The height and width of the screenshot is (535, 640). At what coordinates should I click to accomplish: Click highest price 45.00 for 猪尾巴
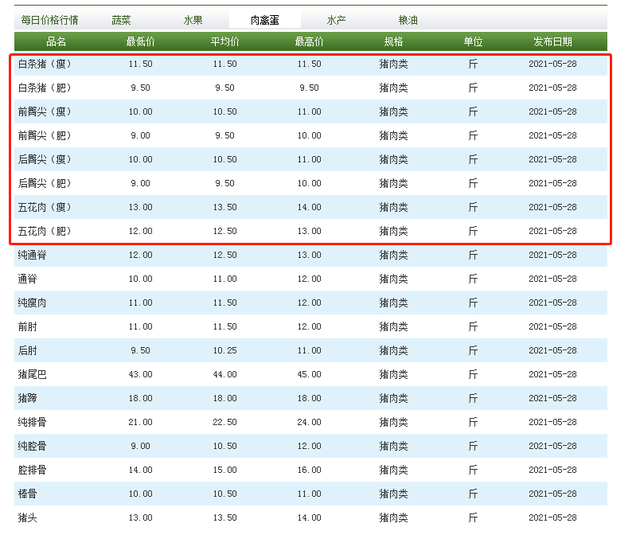pyautogui.click(x=309, y=375)
